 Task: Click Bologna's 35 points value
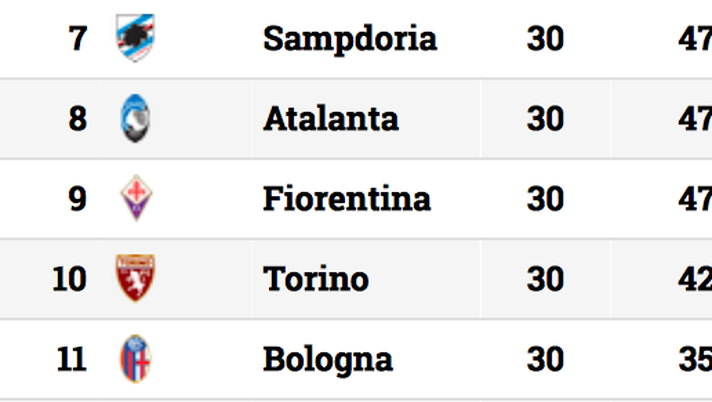pos(695,359)
